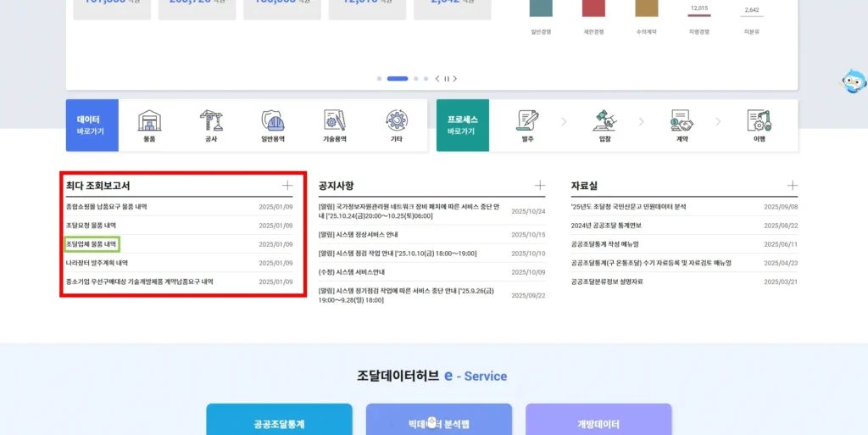Click the 계약 contract process icon
868x435 pixels.
click(682, 123)
